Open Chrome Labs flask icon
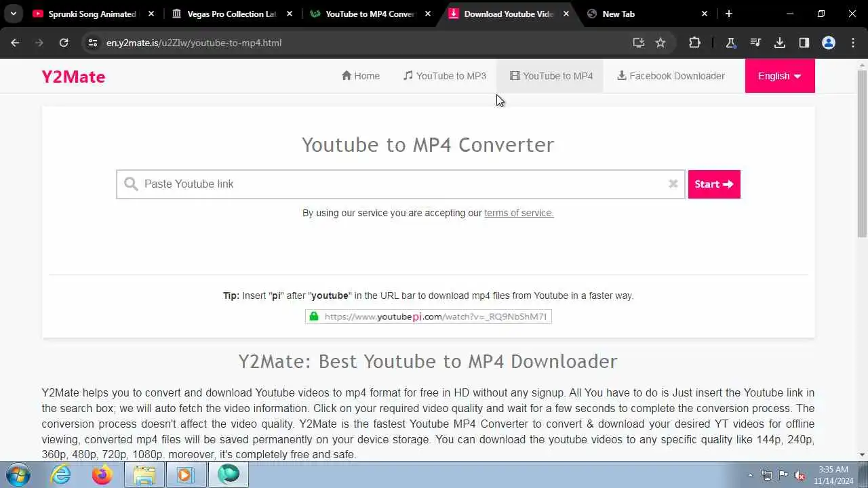This screenshot has width=868, height=488. click(x=731, y=43)
